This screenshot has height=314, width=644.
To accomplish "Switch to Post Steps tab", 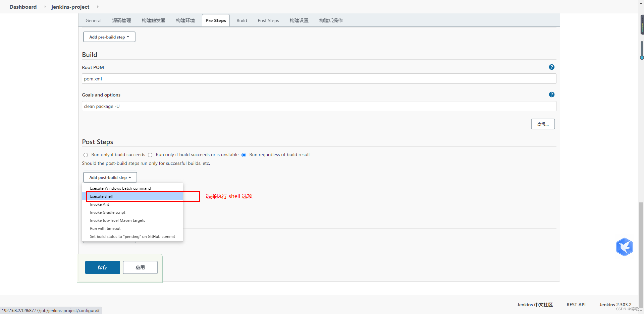I will click(x=268, y=20).
